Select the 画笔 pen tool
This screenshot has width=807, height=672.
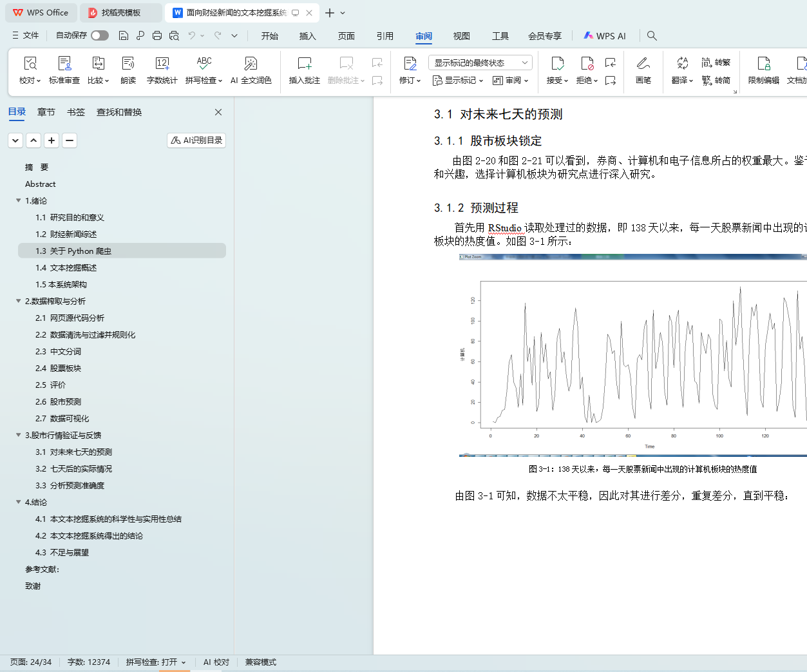[643, 64]
